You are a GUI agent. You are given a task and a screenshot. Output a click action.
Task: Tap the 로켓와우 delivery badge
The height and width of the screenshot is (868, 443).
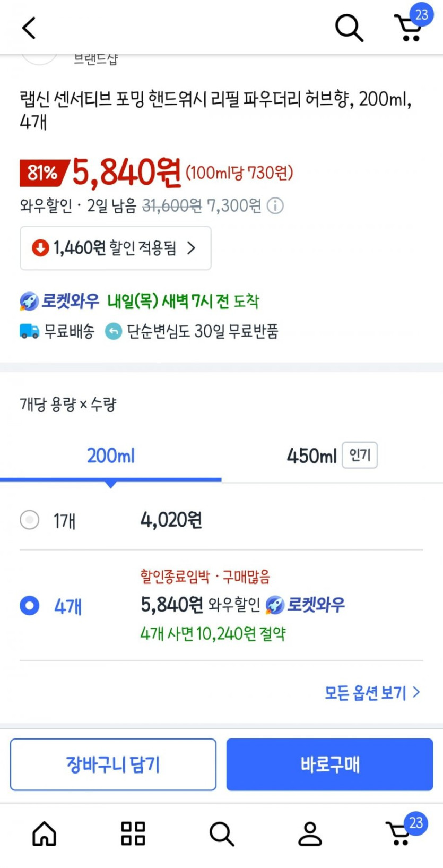(x=59, y=301)
